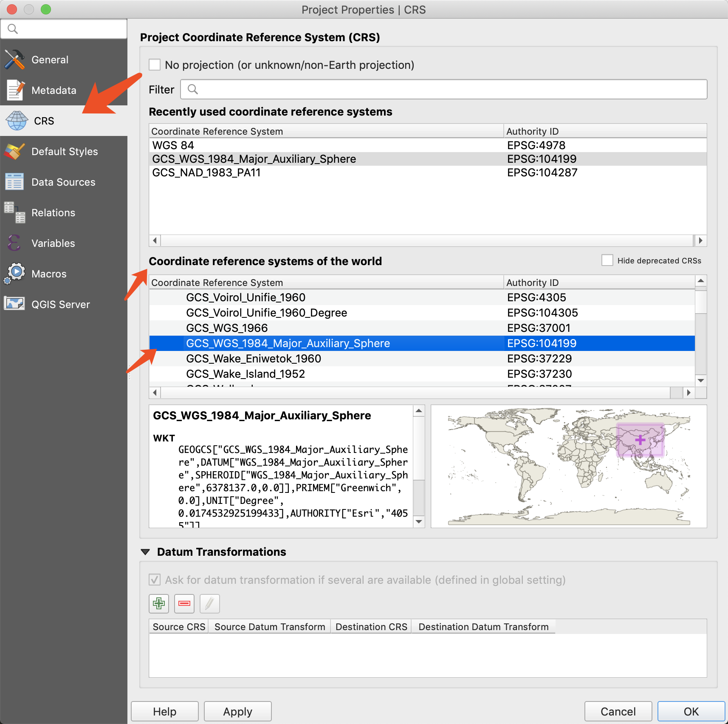The image size is (728, 724).
Task: Click the magnifier icon in the Filter field
Action: coord(193,89)
